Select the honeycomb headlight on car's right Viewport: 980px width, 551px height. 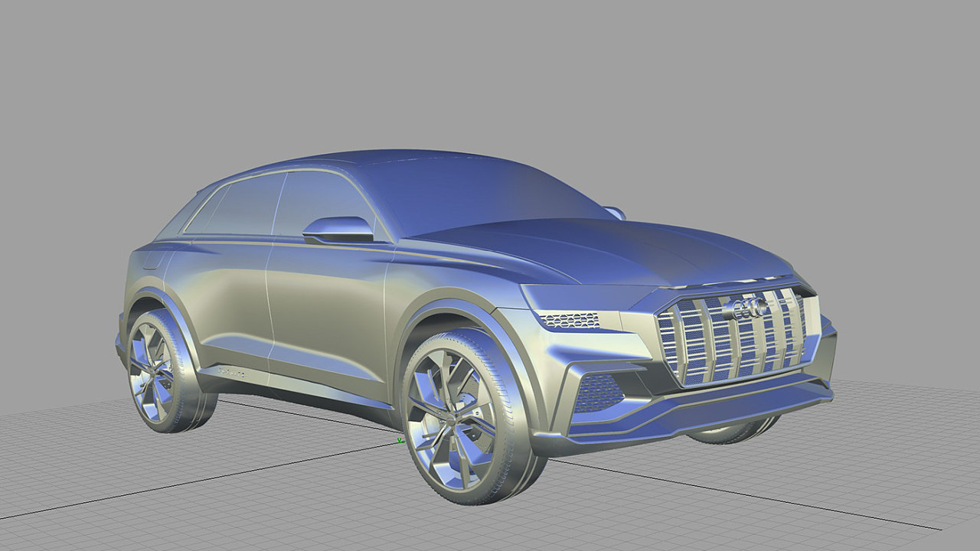pyautogui.click(x=570, y=320)
